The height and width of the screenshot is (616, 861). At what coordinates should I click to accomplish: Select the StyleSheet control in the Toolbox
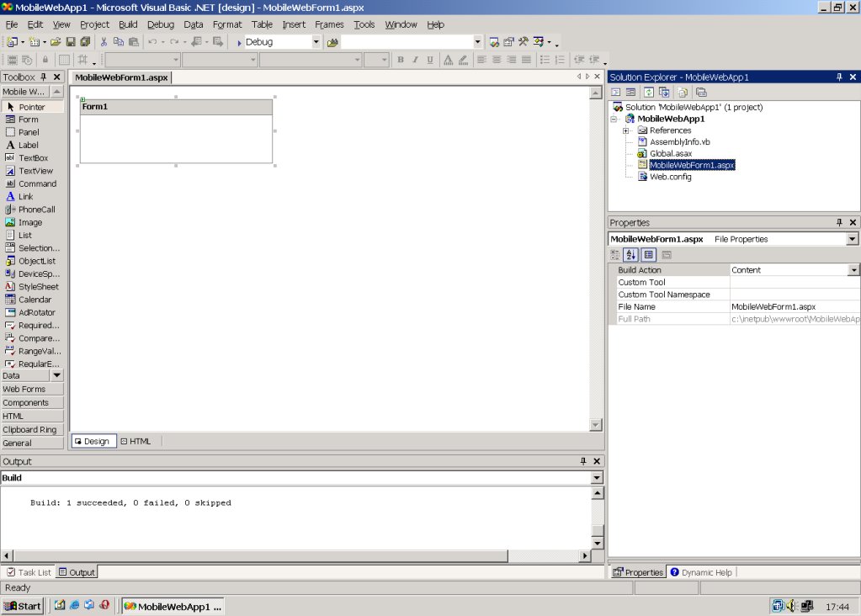coord(32,287)
